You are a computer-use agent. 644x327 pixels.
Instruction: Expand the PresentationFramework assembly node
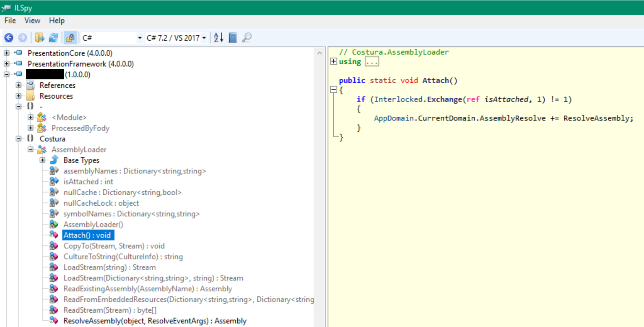click(7, 64)
